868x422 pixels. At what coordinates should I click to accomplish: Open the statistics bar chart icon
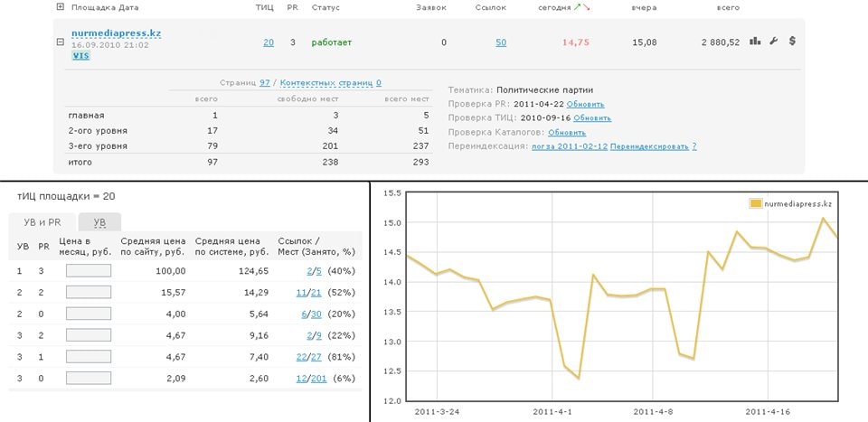click(755, 42)
